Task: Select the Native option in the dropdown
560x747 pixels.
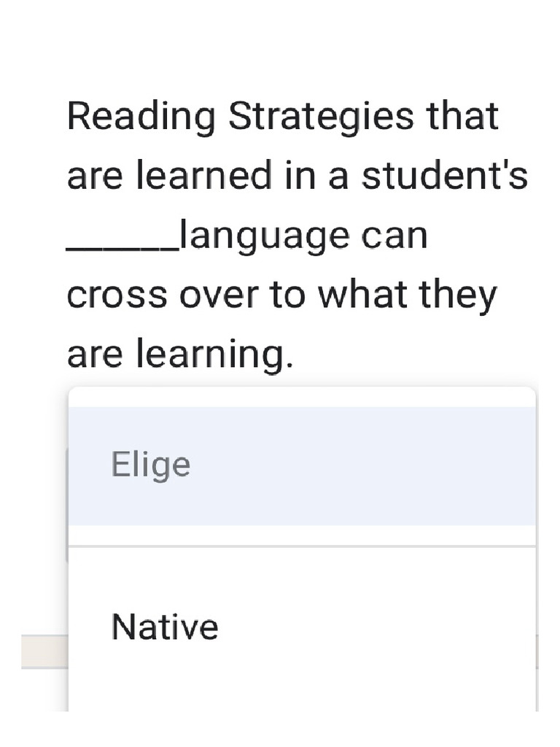Action: pyautogui.click(x=165, y=627)
